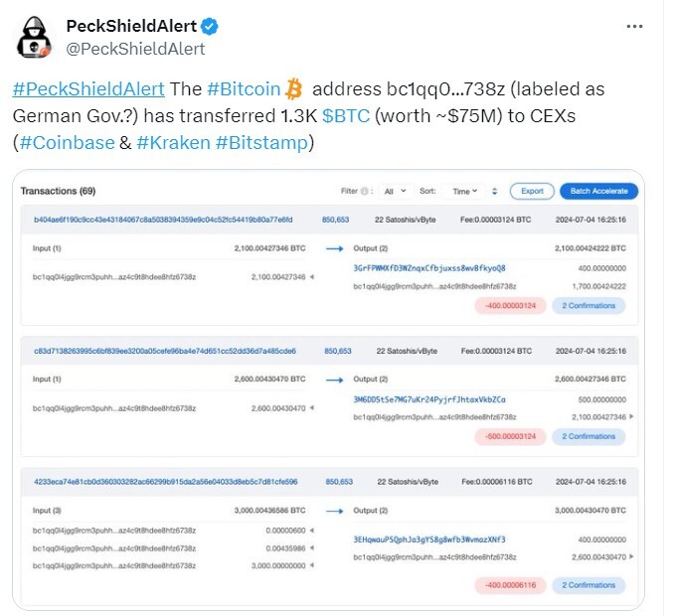This screenshot has height=616, width=676.
Task: Click the blue verified badge
Action: (x=210, y=27)
